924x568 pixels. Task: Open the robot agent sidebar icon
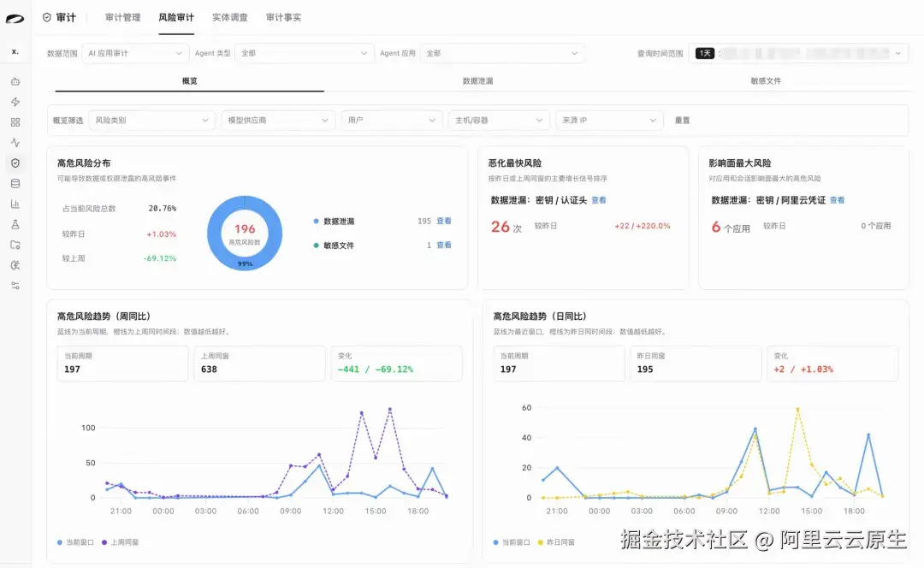(15, 81)
